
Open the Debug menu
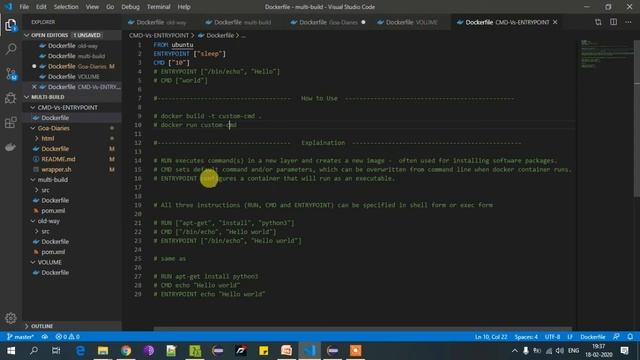coord(130,7)
